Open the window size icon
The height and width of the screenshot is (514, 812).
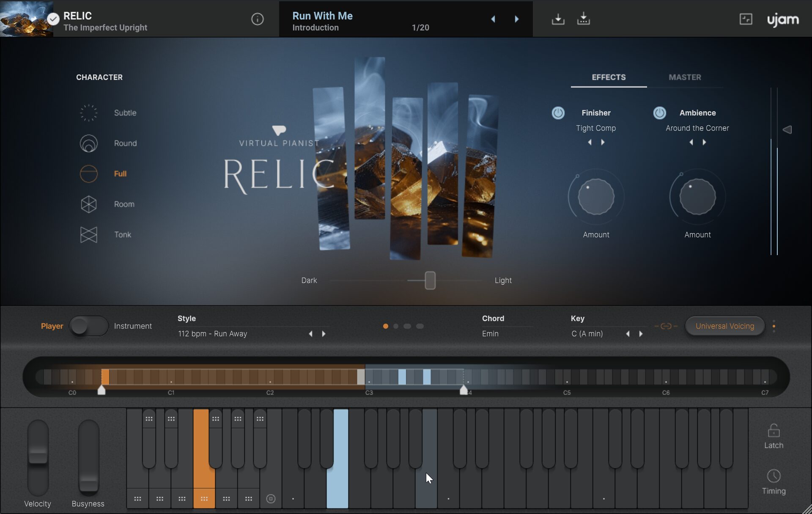pyautogui.click(x=746, y=19)
